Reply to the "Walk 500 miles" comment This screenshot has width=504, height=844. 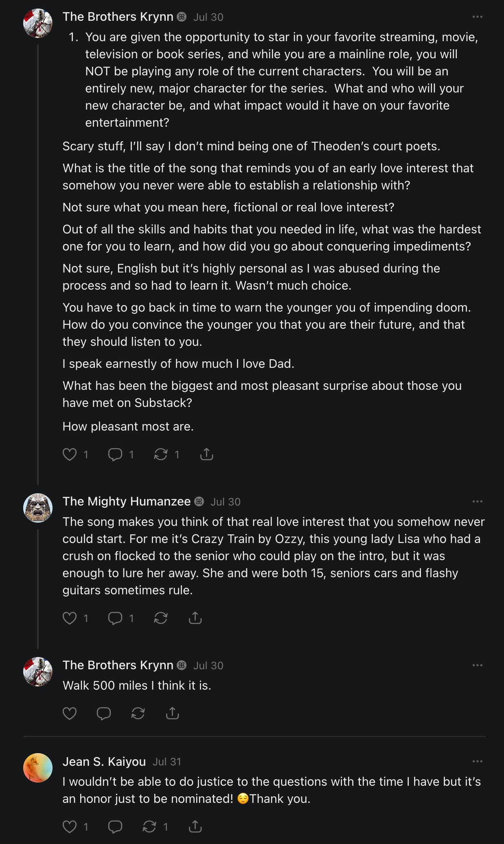pos(104,713)
